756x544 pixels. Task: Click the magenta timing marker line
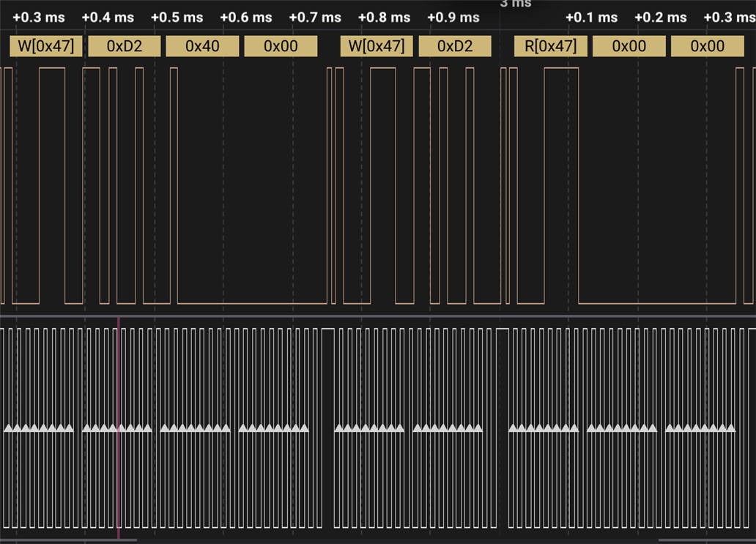click(119, 428)
